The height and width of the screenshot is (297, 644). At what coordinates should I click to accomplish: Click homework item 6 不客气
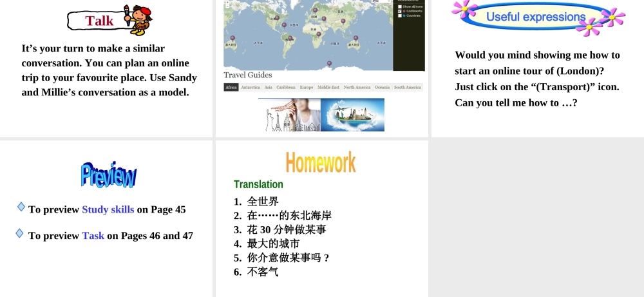click(x=256, y=272)
